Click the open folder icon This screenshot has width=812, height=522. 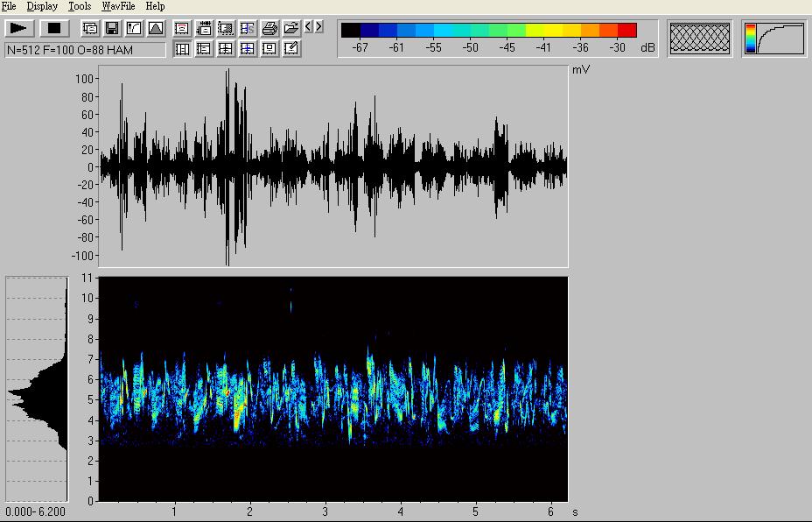pos(291,28)
